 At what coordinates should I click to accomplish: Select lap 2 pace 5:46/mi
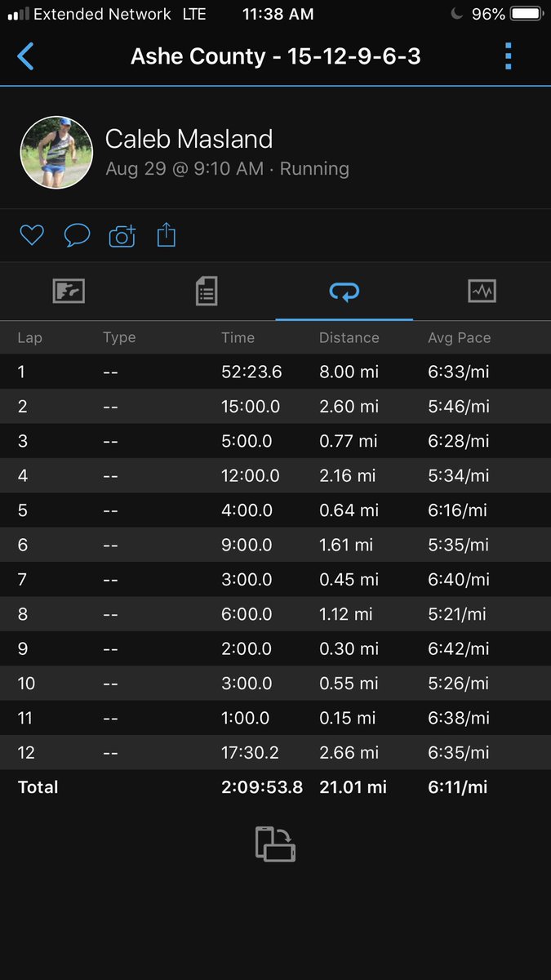[459, 406]
